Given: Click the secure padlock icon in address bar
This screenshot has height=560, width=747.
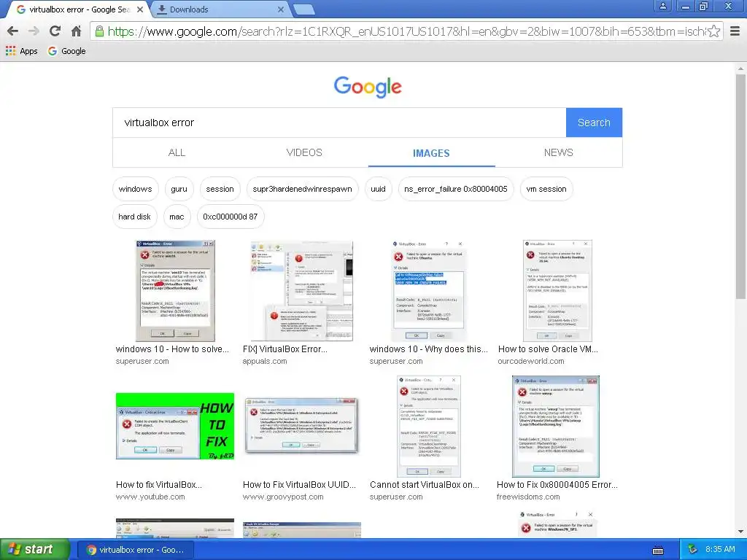Looking at the screenshot, I should click(x=99, y=31).
